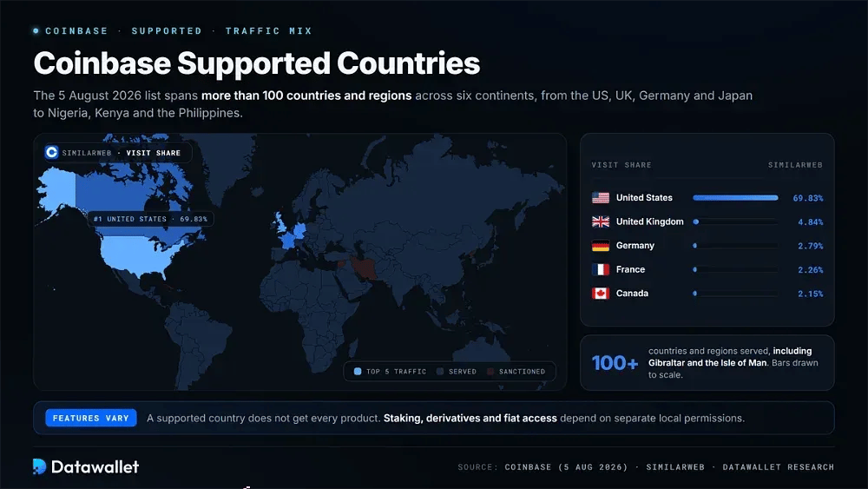Click the France label in list
This screenshot has width=868, height=489.
(x=630, y=270)
